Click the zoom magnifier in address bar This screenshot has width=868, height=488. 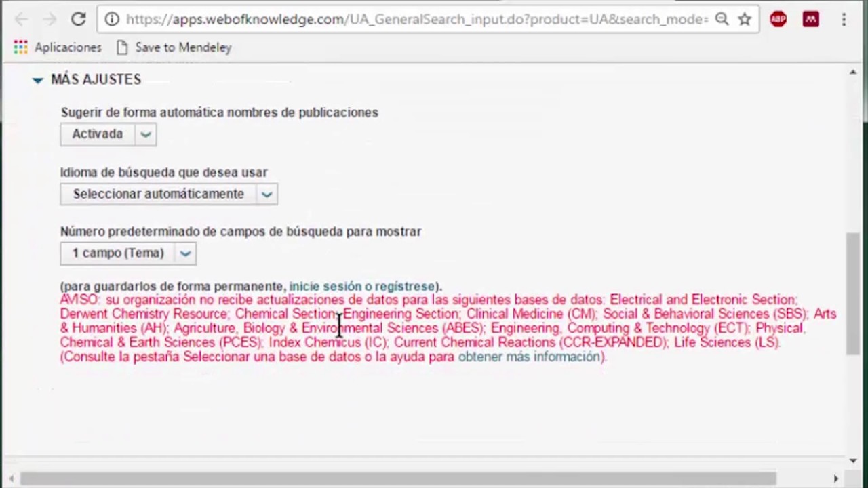[x=722, y=19]
